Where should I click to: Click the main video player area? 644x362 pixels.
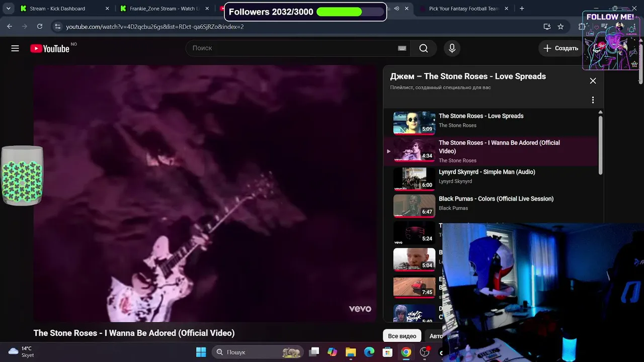(x=205, y=193)
